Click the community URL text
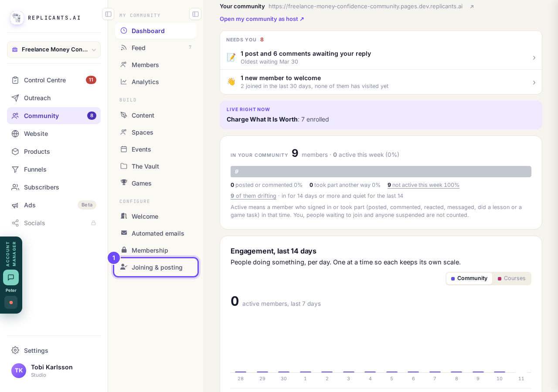The image size is (558, 392). (365, 7)
